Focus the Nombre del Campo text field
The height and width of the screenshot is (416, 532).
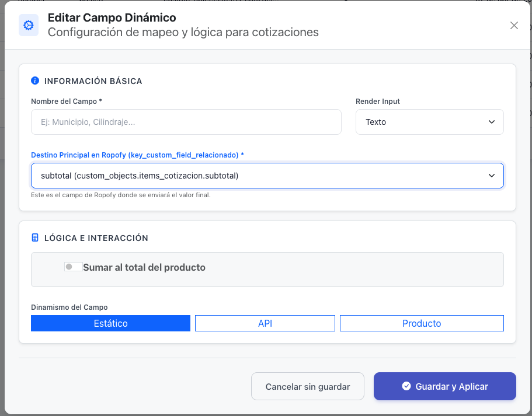[x=186, y=122]
